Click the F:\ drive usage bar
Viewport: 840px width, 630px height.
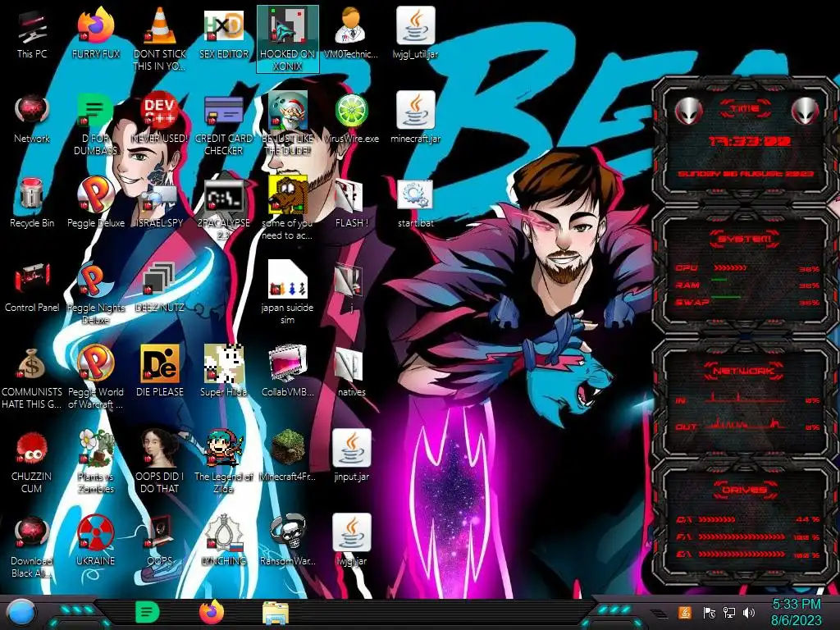742,536
